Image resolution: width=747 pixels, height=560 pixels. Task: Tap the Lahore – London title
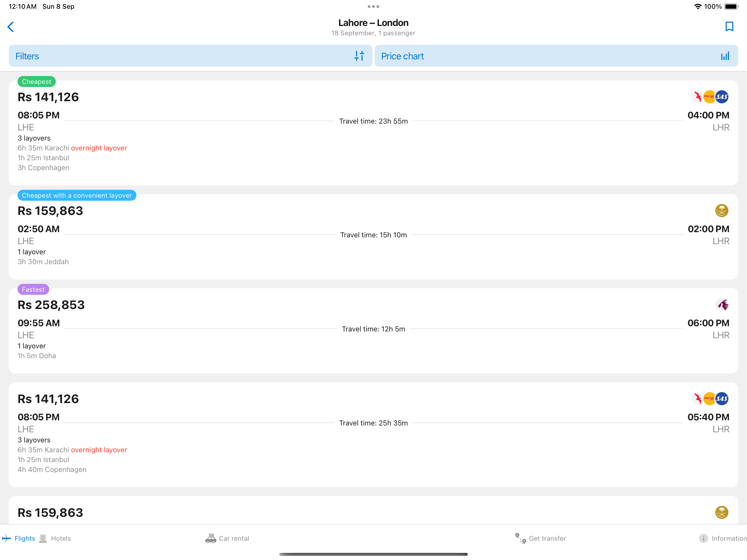(x=373, y=23)
